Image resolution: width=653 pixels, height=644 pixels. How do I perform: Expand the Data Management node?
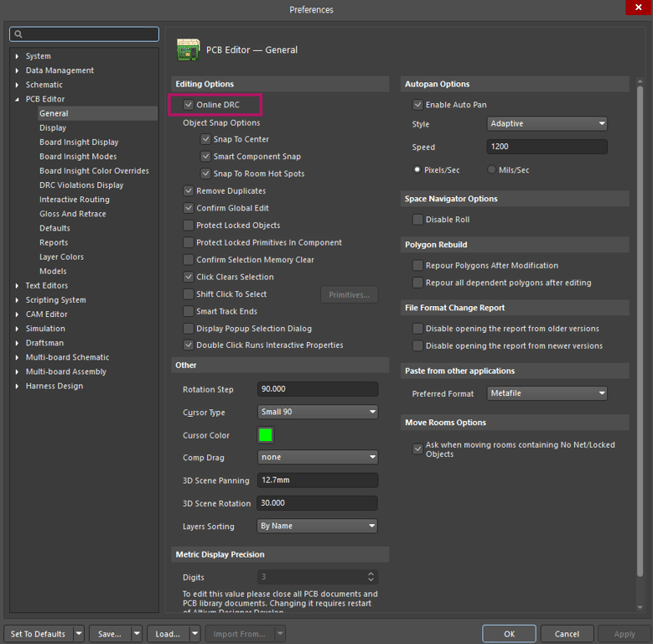[17, 70]
